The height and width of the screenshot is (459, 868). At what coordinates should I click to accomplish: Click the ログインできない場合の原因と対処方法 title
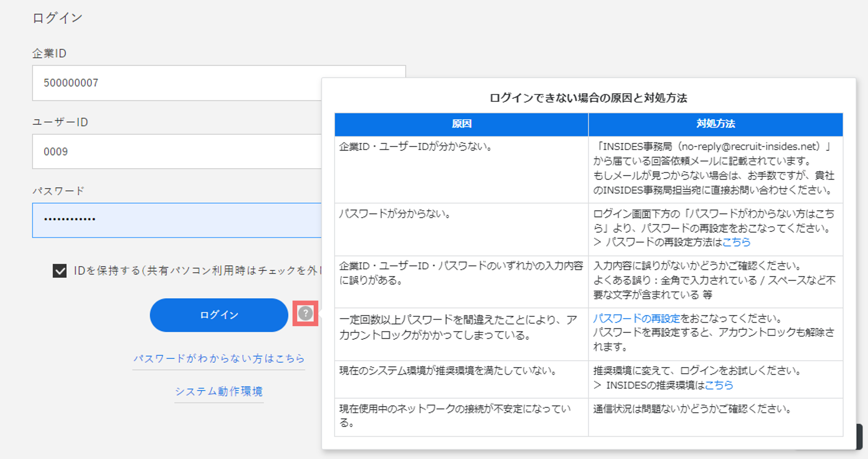(x=588, y=98)
